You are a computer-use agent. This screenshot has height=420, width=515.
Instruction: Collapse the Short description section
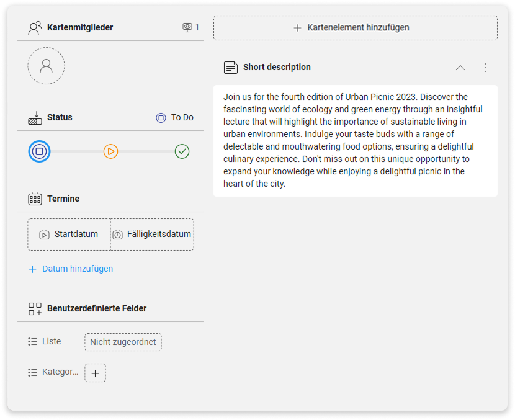pos(460,68)
